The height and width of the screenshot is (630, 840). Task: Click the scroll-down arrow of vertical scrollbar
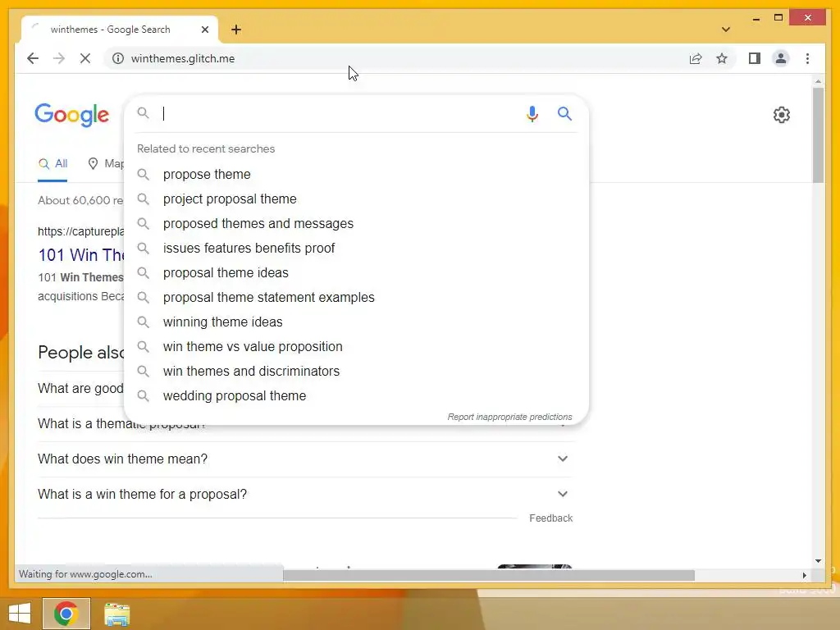(818, 561)
